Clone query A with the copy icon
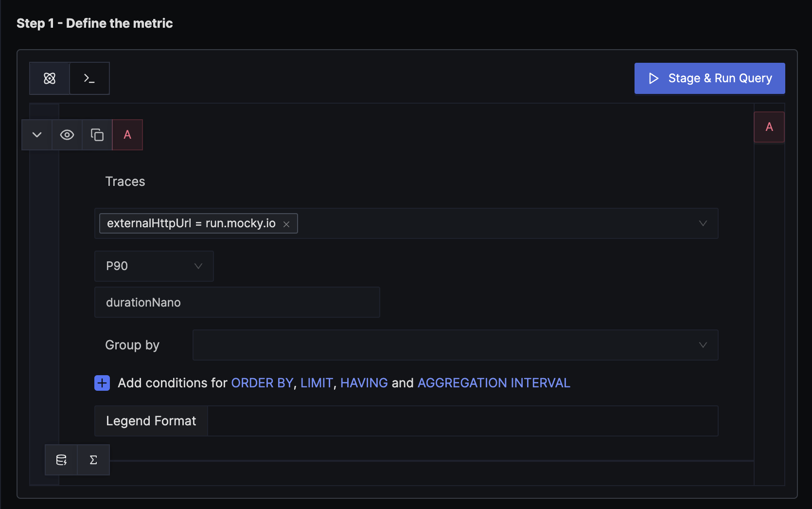Image resolution: width=812 pixels, height=509 pixels. [x=97, y=135]
